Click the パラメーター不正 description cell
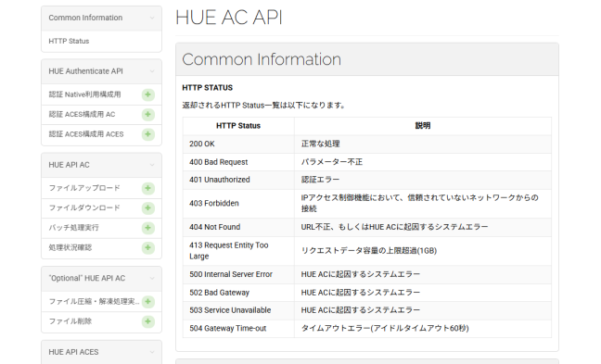This screenshot has height=364, width=601. click(x=423, y=162)
